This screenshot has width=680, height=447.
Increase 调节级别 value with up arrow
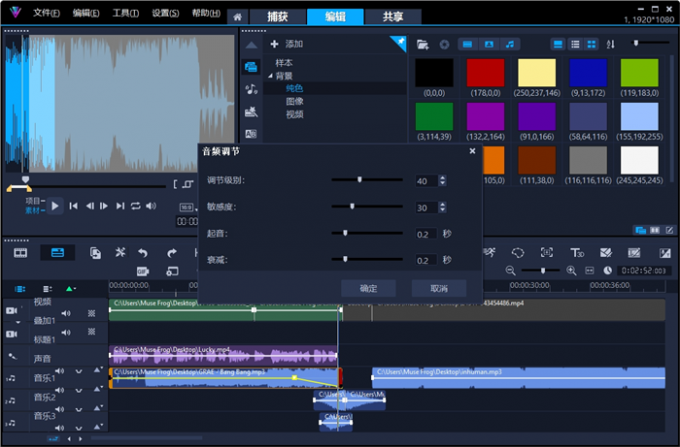click(442, 178)
